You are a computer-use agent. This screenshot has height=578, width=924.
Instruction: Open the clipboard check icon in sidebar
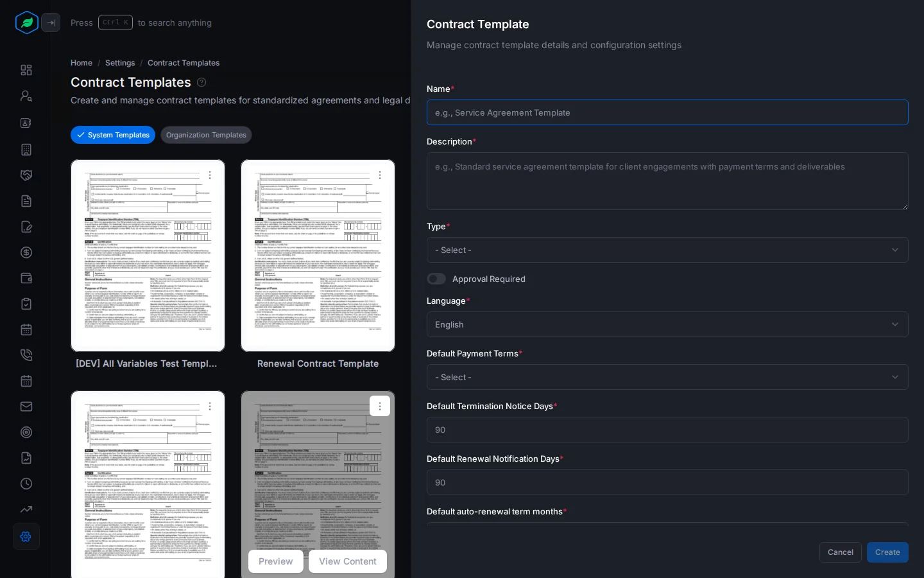26,304
